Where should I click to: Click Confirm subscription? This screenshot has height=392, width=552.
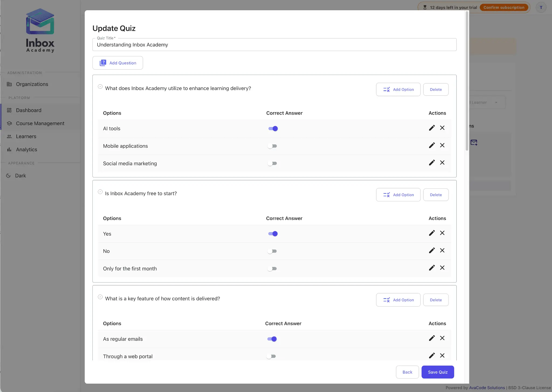tap(504, 8)
